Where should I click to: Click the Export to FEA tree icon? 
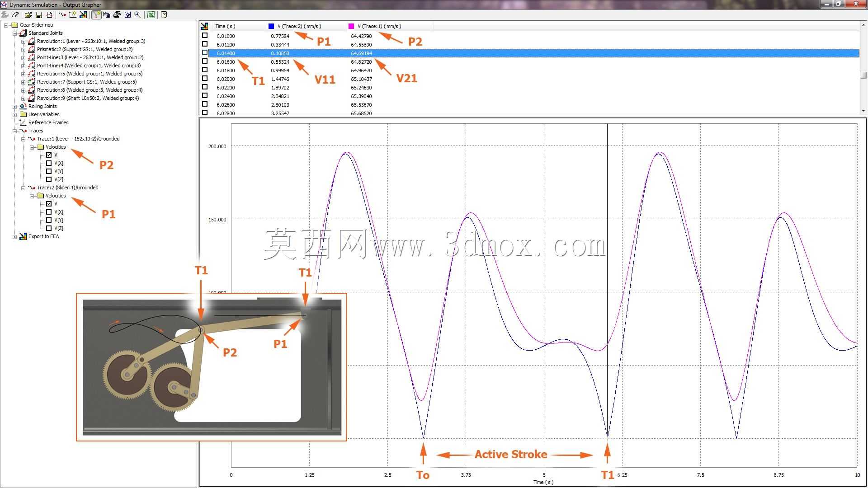pyautogui.click(x=23, y=236)
